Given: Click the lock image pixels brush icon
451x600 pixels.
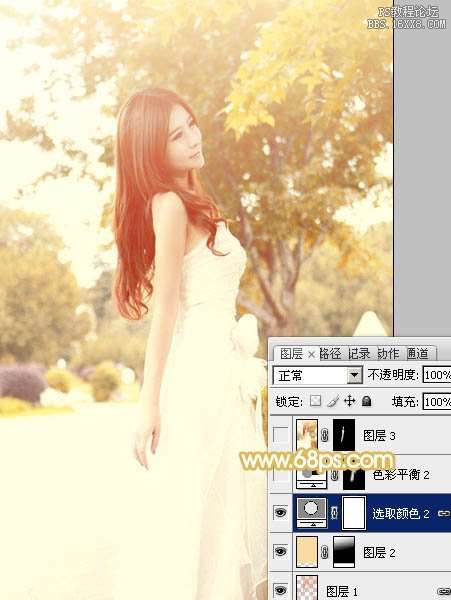Looking at the screenshot, I should pos(333,401).
